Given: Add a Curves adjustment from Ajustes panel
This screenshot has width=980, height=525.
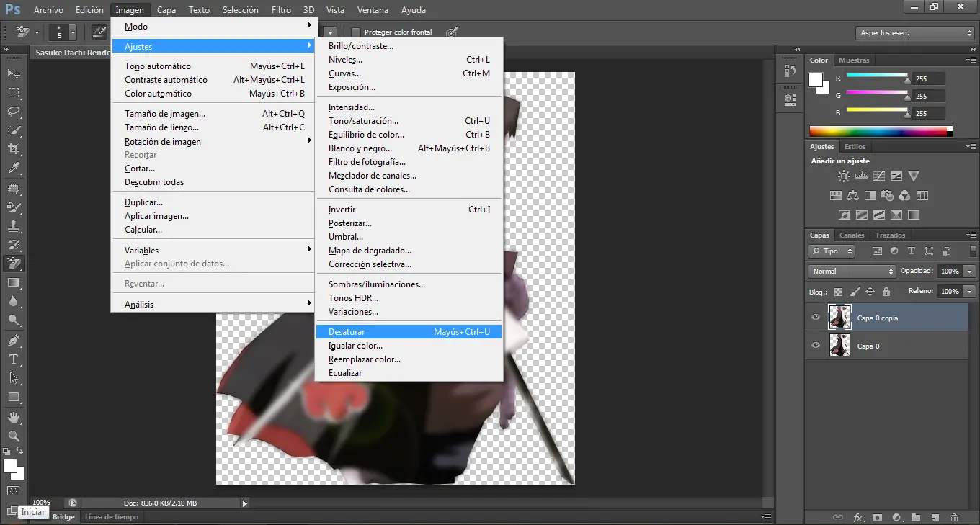Looking at the screenshot, I should (879, 176).
